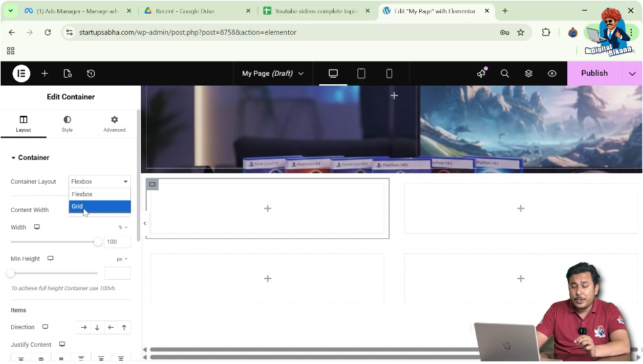Add widget in bottom-left empty container

pos(267,278)
